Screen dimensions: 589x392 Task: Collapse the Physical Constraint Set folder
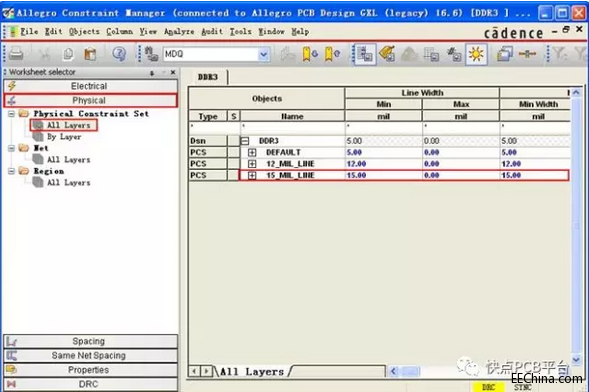tap(11, 113)
